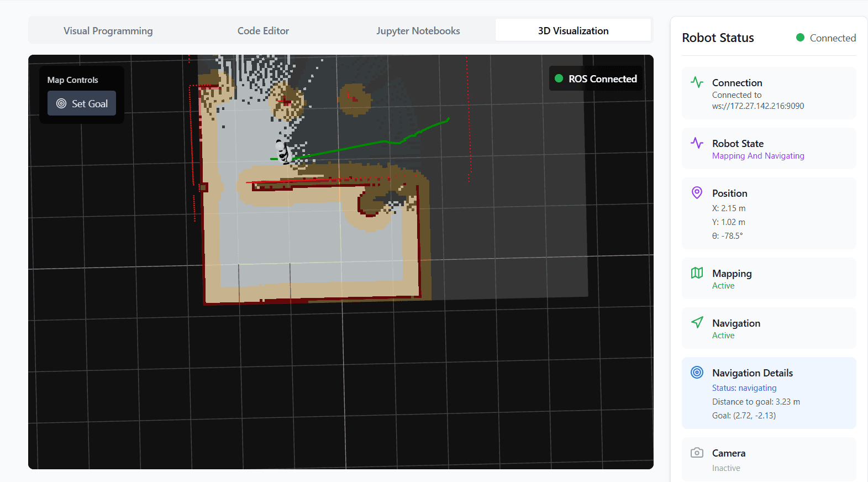Click the green Connected indicator dot
Viewport: 868px width, 482px height.
[x=800, y=38]
